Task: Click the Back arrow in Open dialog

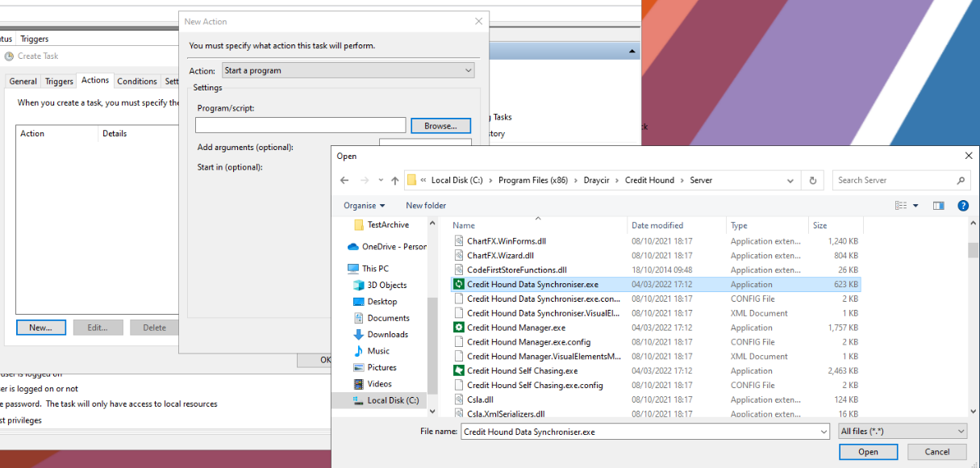Action: [x=345, y=181]
